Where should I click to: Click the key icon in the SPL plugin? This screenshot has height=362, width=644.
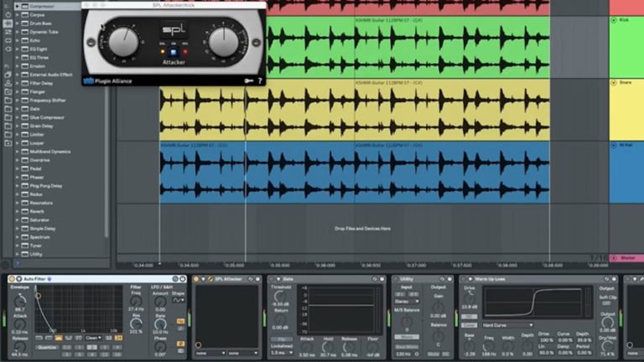pos(249,80)
